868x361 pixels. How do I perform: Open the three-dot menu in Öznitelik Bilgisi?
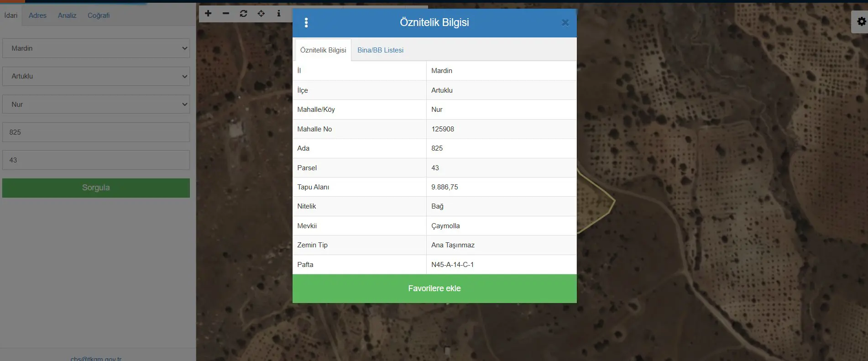pos(306,22)
